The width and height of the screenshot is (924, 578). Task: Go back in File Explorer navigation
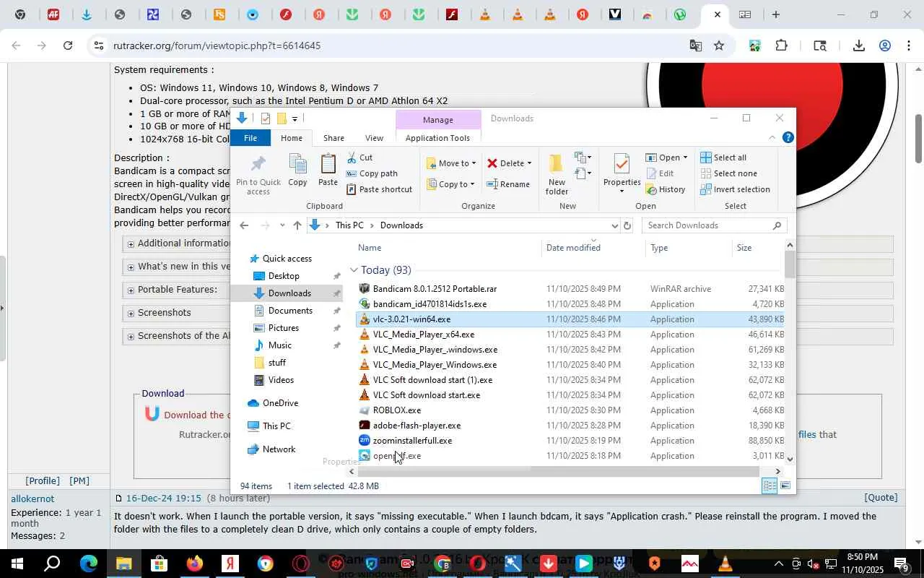[x=244, y=225]
